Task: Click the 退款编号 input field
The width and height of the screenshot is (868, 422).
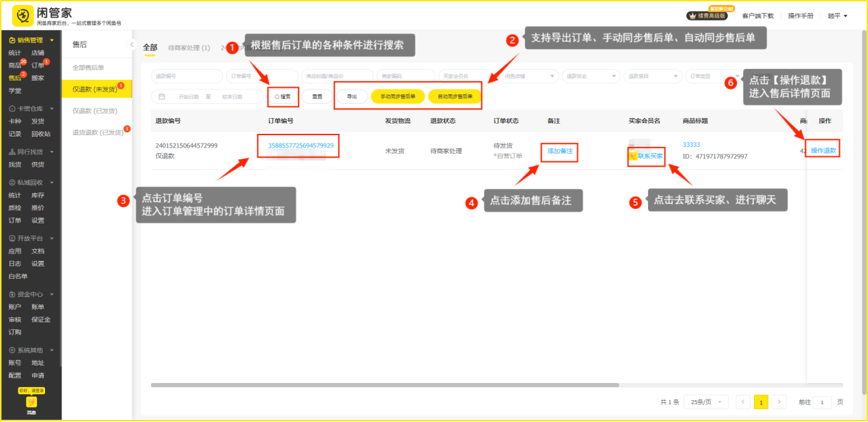Action: [186, 76]
